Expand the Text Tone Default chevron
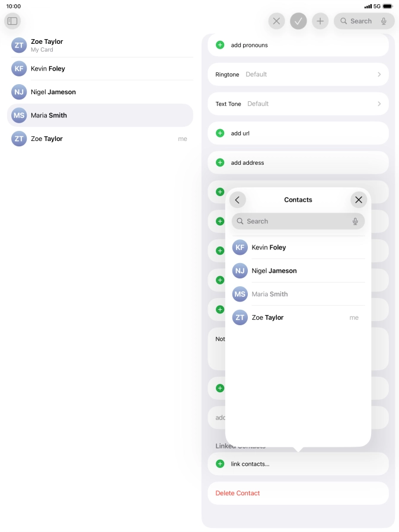Screen dimensions: 399x532 point(379,104)
